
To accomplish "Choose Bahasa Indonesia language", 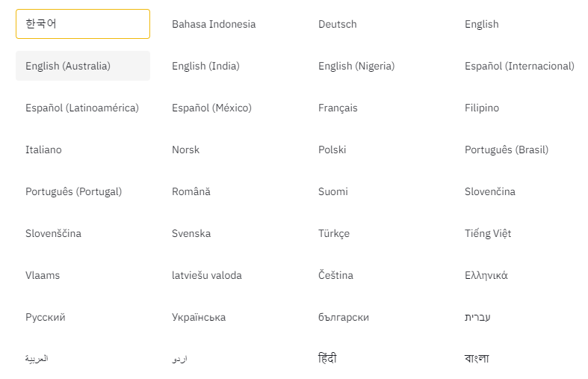I will tap(214, 24).
